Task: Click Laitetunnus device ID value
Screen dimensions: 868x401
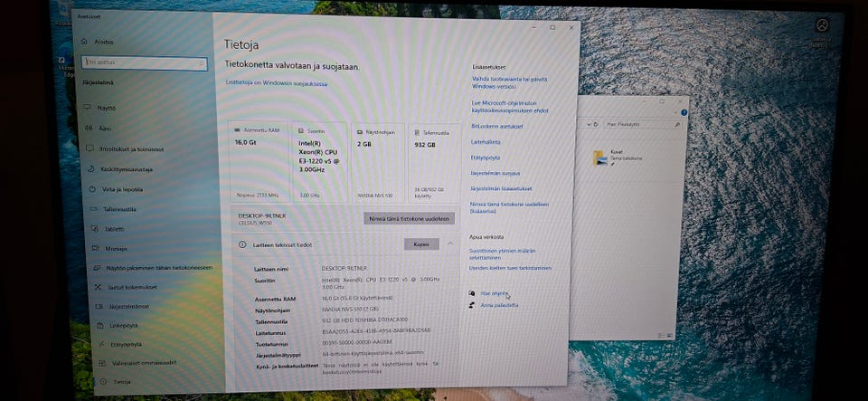Action: click(376, 330)
